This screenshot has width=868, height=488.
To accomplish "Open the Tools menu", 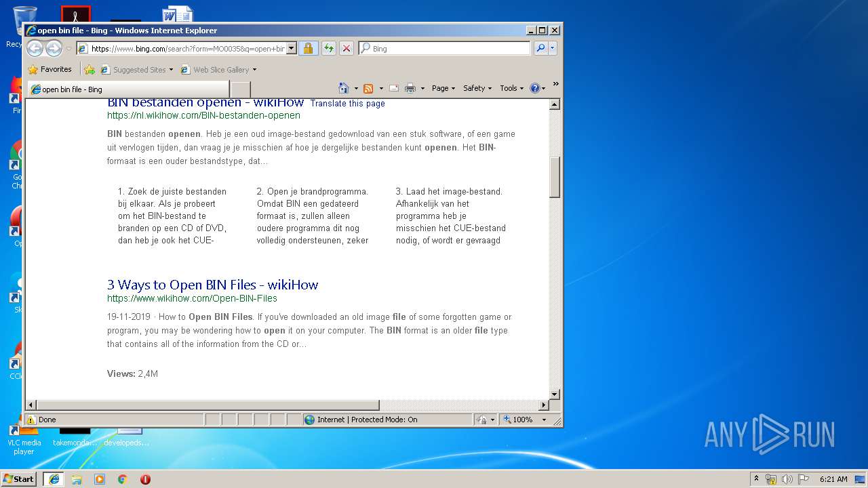I will [x=512, y=88].
